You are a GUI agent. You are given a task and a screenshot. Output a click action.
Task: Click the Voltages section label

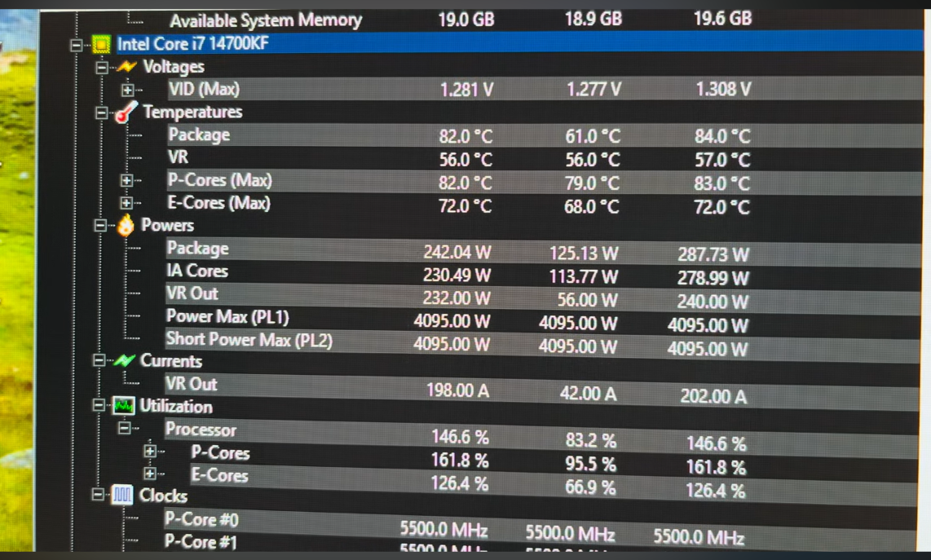[174, 67]
